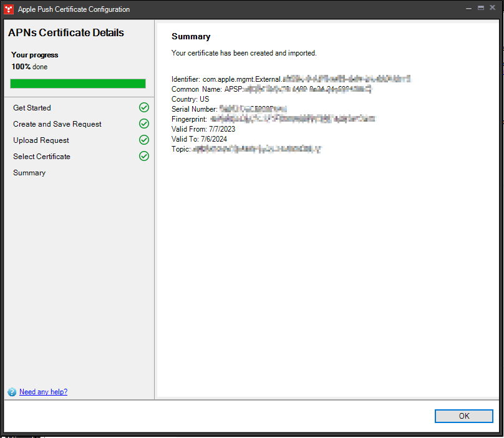The image size is (504, 438).
Task: Click the green checkmark beside Get Started
Action: pyautogui.click(x=144, y=107)
